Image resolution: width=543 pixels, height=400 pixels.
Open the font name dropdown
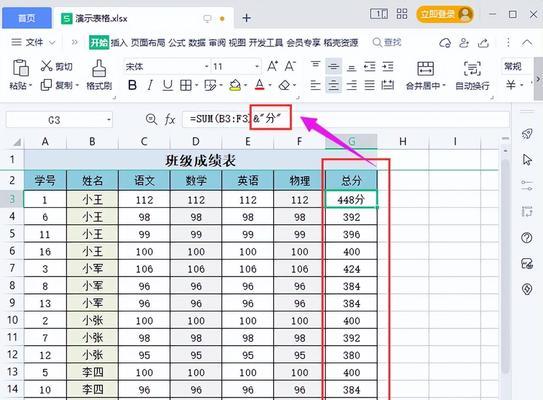pyautogui.click(x=206, y=66)
